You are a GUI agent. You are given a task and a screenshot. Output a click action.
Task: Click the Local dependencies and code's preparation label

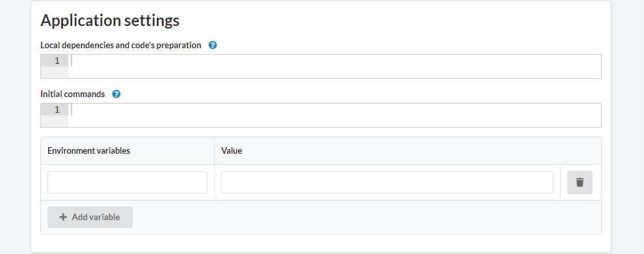click(121, 45)
